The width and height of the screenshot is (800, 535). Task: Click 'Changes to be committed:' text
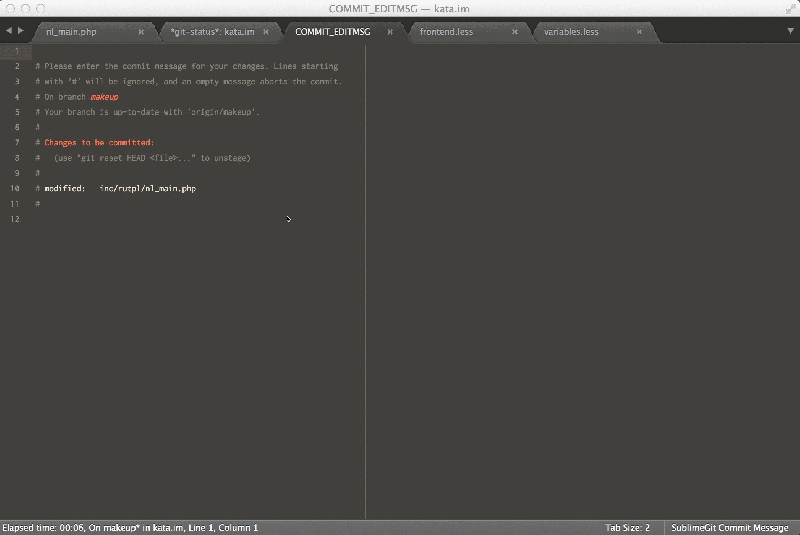tap(99, 143)
